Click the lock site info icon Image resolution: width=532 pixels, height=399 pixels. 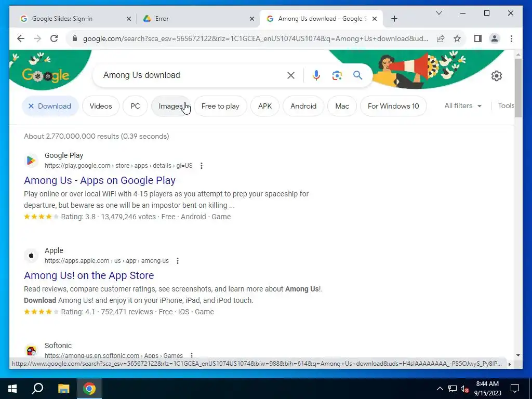coord(75,38)
